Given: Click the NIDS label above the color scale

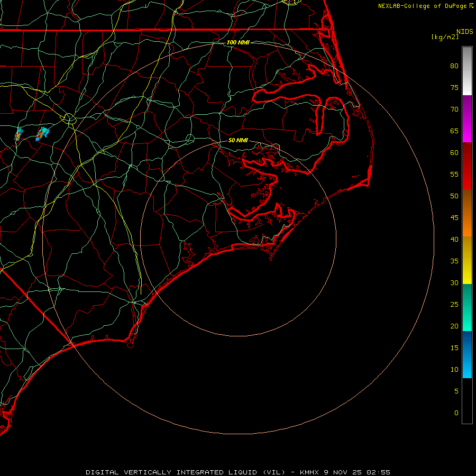Looking at the screenshot, I should [465, 32].
